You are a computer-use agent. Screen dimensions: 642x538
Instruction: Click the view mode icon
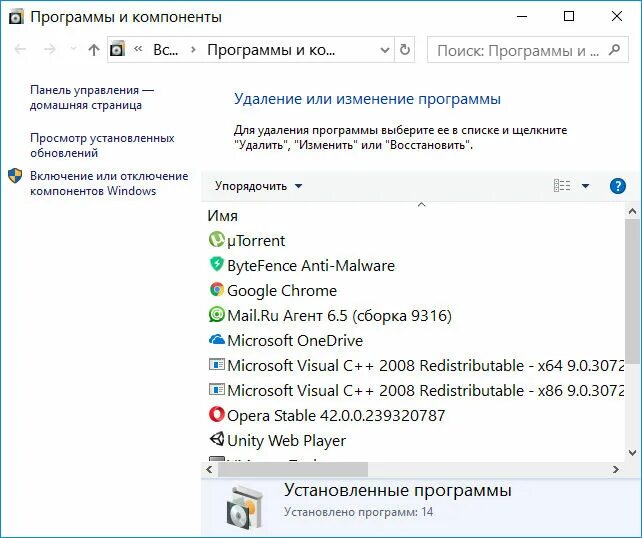562,186
